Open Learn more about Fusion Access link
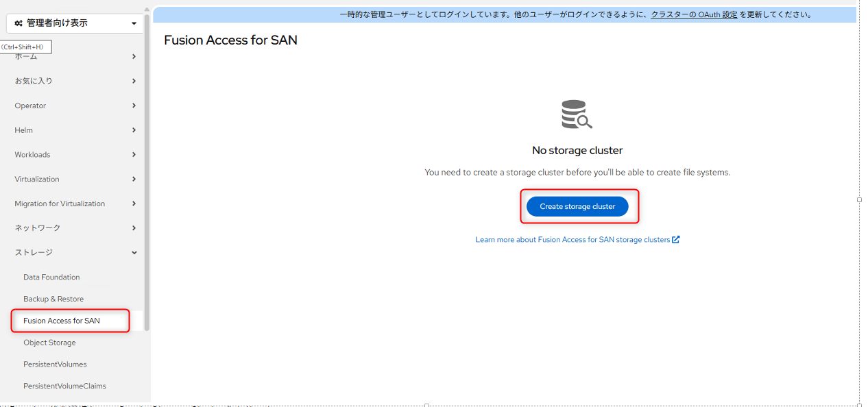Viewport: 868px width, 407px height. point(572,240)
